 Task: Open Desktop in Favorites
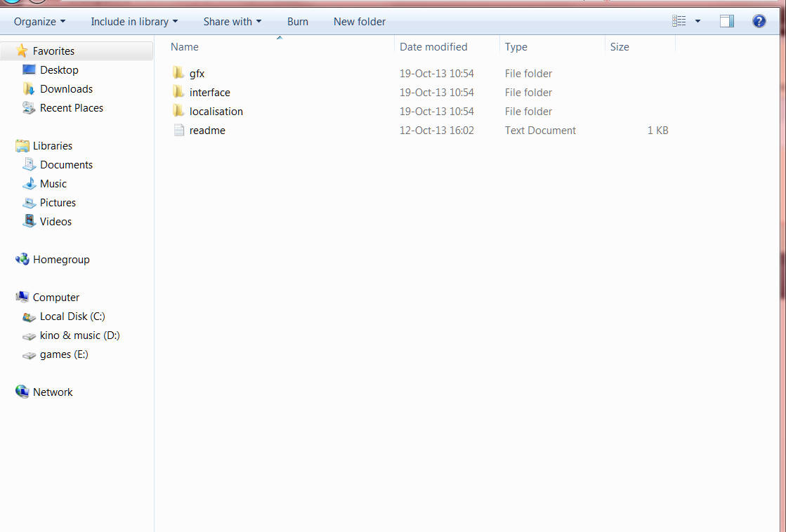point(59,70)
